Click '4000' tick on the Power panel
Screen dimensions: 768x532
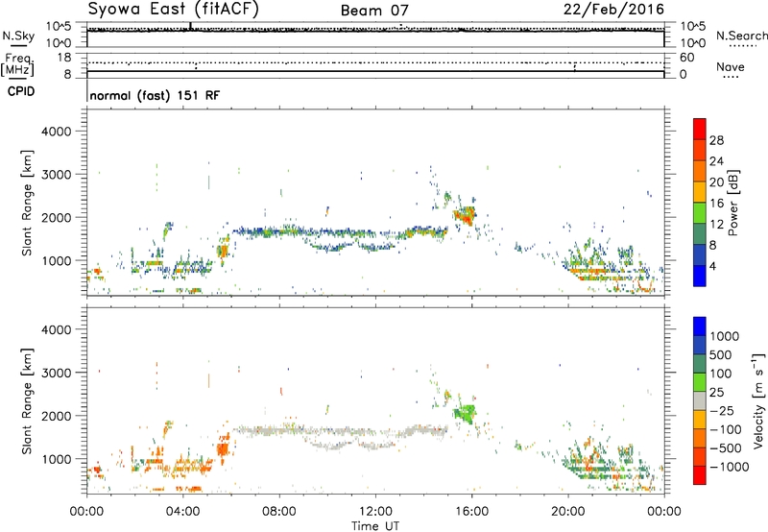[57, 132]
